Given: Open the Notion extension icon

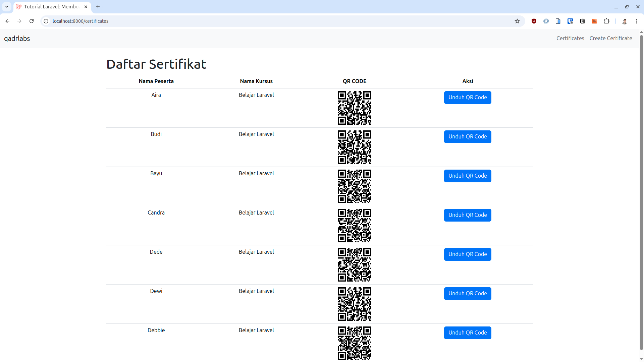Looking at the screenshot, I should click(x=582, y=21).
